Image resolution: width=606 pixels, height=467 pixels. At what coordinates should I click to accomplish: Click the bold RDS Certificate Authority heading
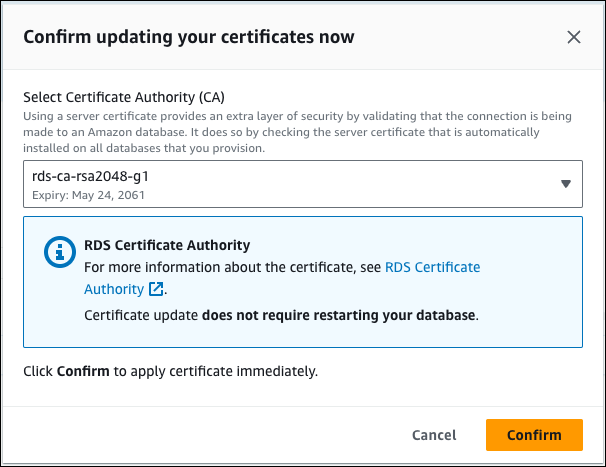point(167,245)
